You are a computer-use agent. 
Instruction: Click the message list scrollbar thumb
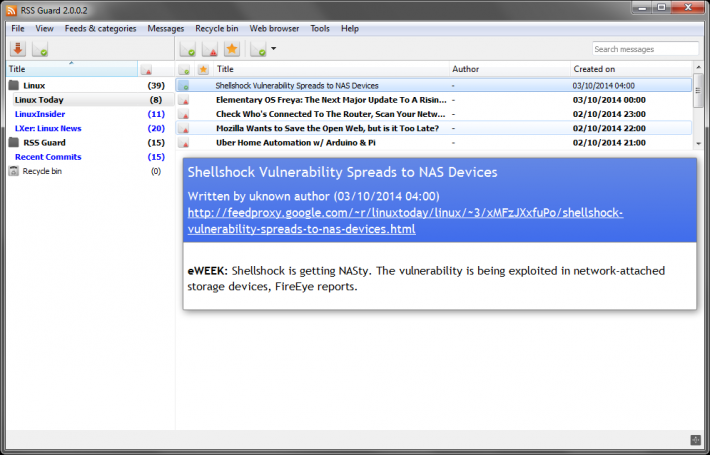[x=698, y=90]
